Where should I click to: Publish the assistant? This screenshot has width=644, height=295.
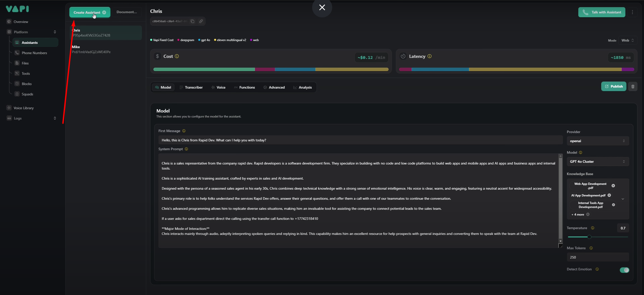(x=613, y=86)
